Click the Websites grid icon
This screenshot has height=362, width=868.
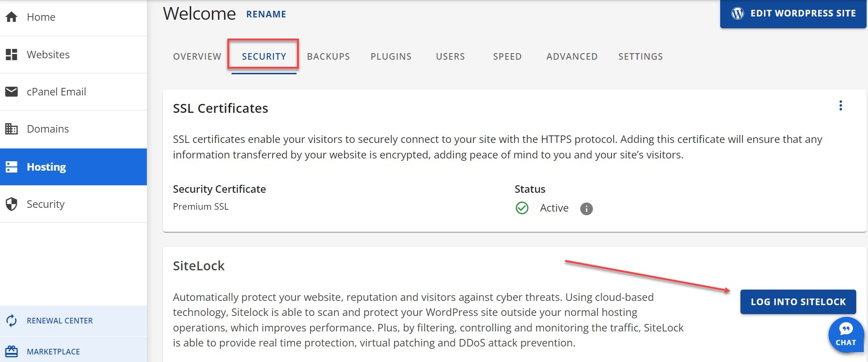[x=11, y=55]
